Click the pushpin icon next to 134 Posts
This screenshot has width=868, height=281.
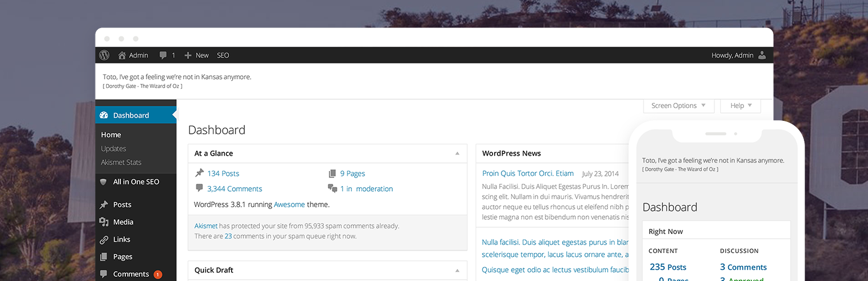pos(199,173)
